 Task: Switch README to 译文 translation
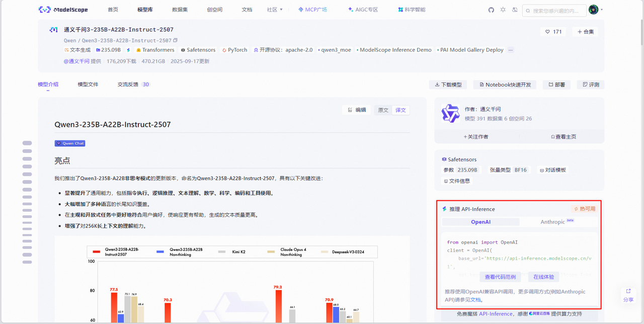[x=400, y=110]
